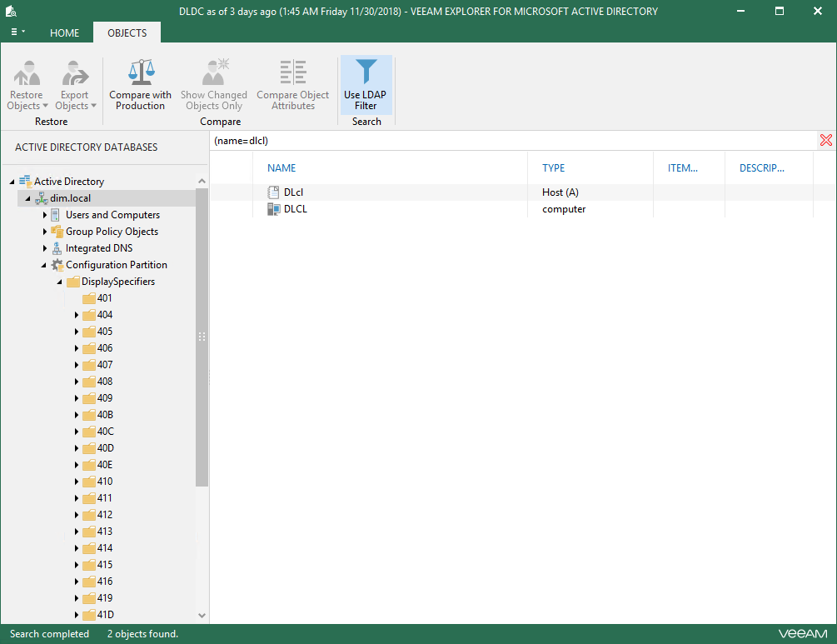Image resolution: width=837 pixels, height=644 pixels.
Task: Toggle the Use LDAP Filter button
Action: click(x=366, y=85)
